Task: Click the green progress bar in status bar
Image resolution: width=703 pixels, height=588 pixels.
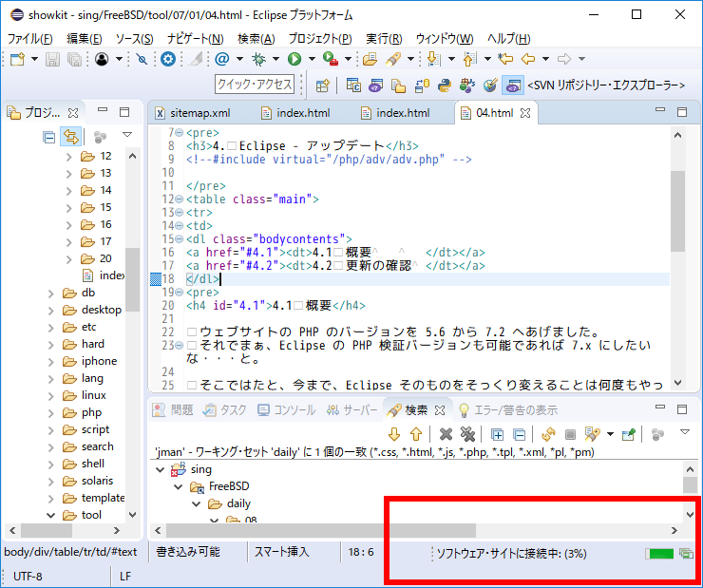Action: 659,554
